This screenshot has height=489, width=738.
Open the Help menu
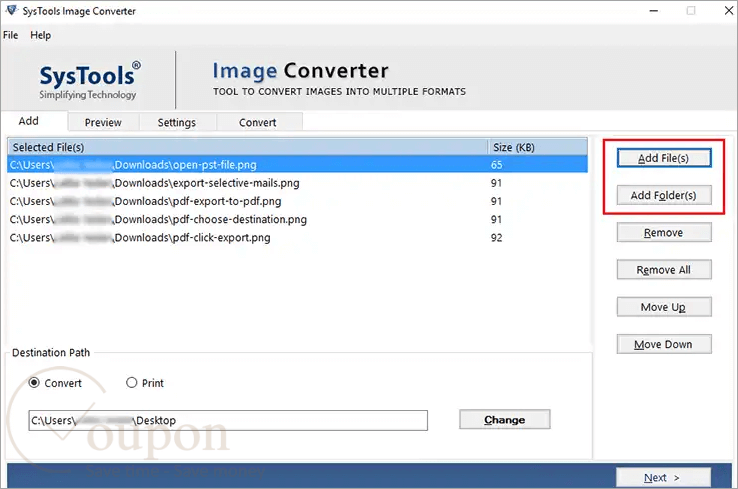tap(40, 35)
